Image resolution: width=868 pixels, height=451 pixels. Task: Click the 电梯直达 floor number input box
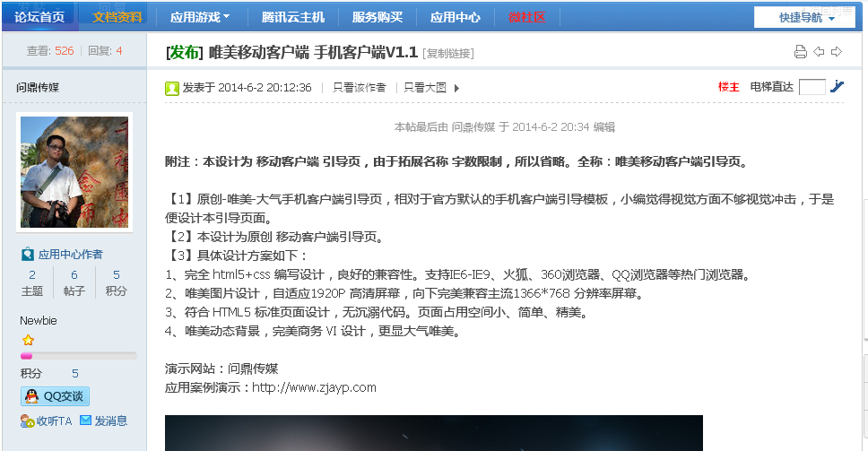tap(812, 87)
